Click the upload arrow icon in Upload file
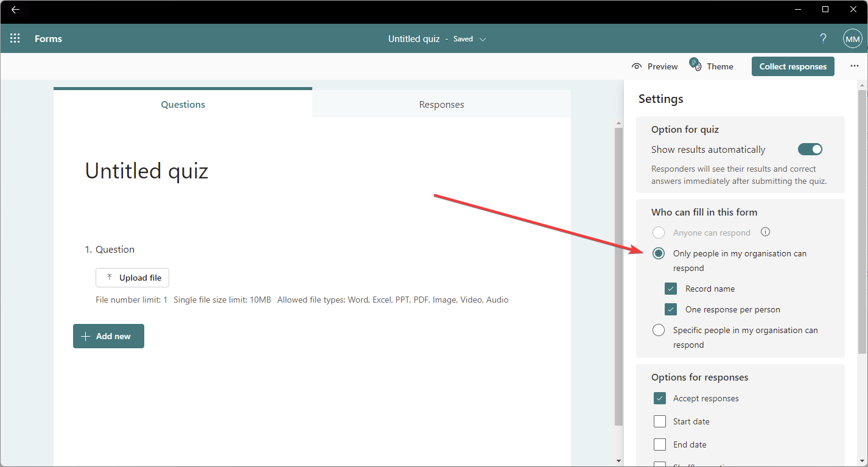868x467 pixels. click(109, 277)
